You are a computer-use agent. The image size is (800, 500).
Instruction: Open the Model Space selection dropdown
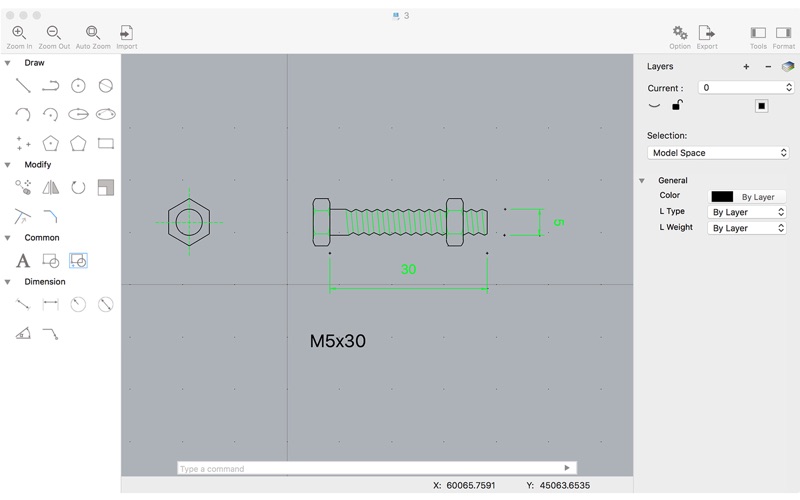pos(718,153)
